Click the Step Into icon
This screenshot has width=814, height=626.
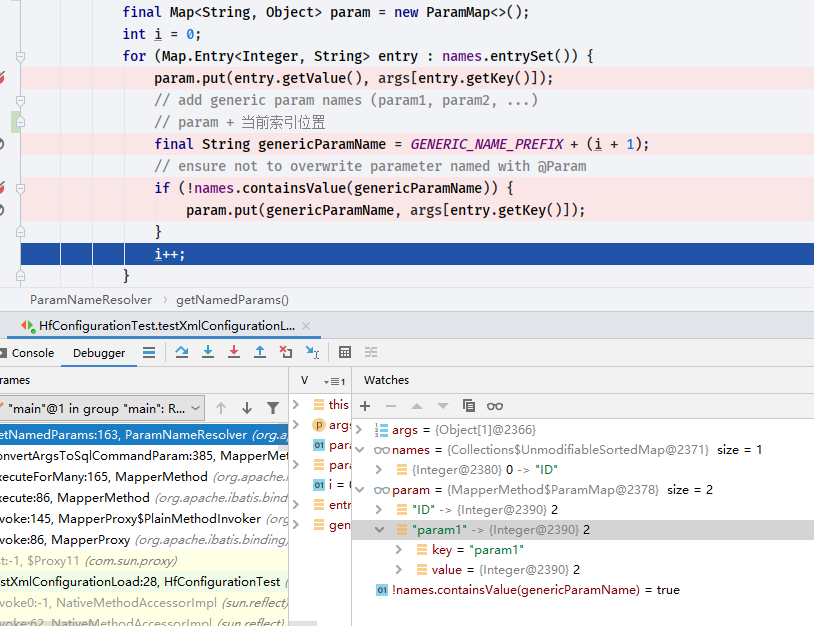point(208,353)
